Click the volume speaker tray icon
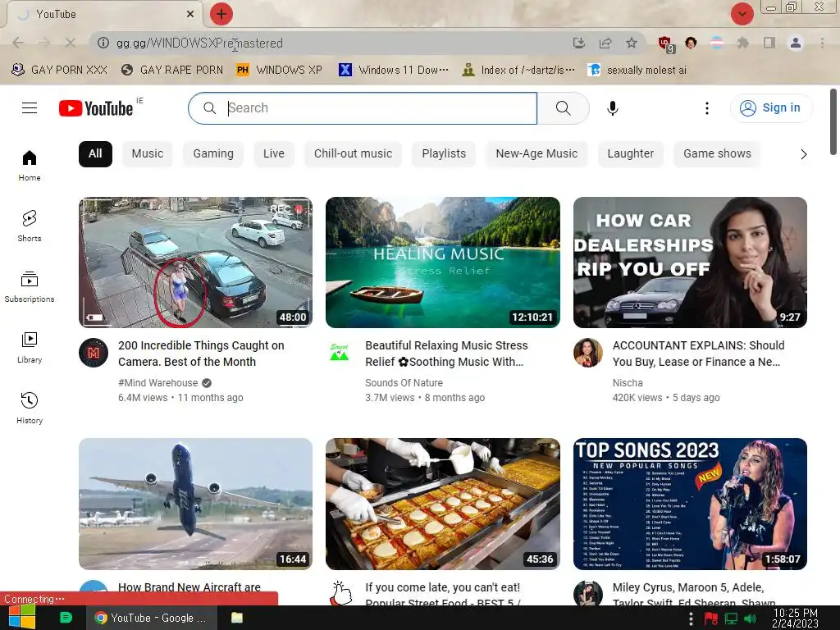The height and width of the screenshot is (630, 840). coord(751,619)
